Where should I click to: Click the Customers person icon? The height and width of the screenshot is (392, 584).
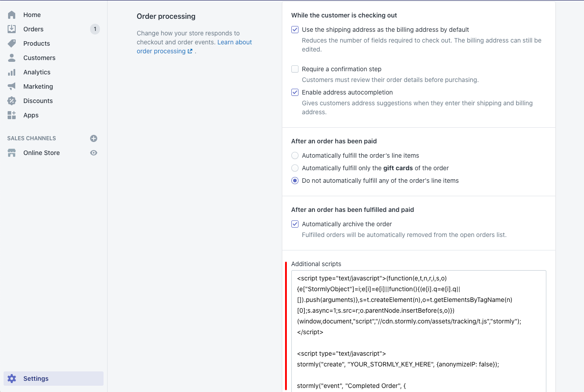[12, 58]
